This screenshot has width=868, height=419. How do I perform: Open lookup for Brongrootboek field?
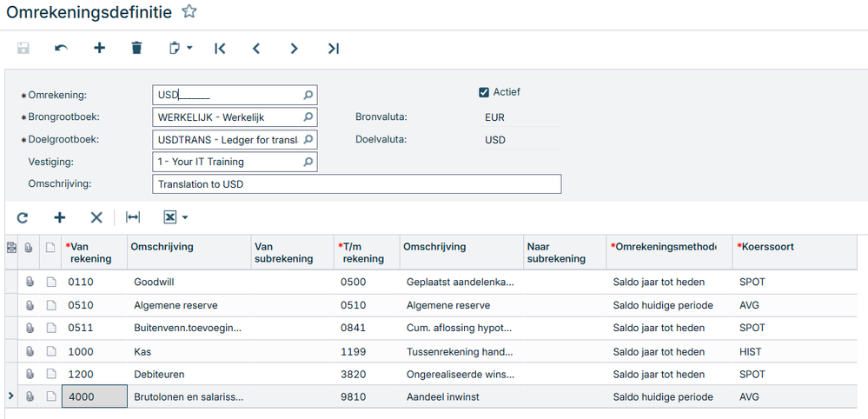click(308, 117)
